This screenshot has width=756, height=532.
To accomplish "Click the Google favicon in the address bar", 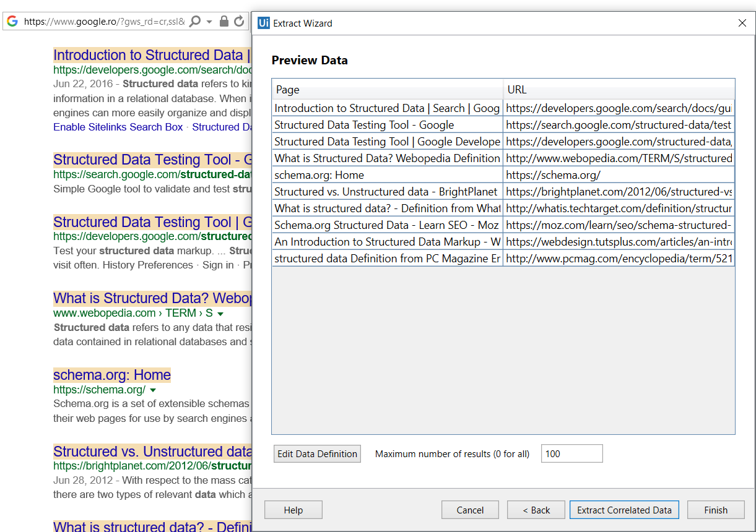I will (12, 21).
